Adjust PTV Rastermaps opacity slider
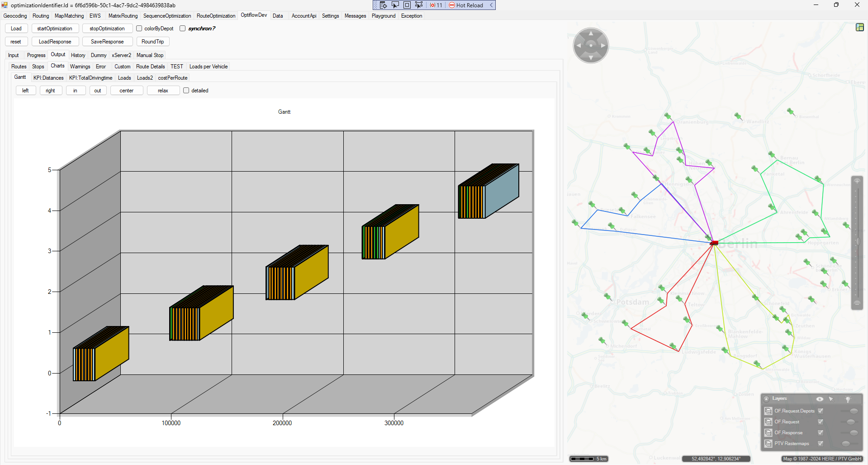The image size is (868, 465). click(846, 444)
